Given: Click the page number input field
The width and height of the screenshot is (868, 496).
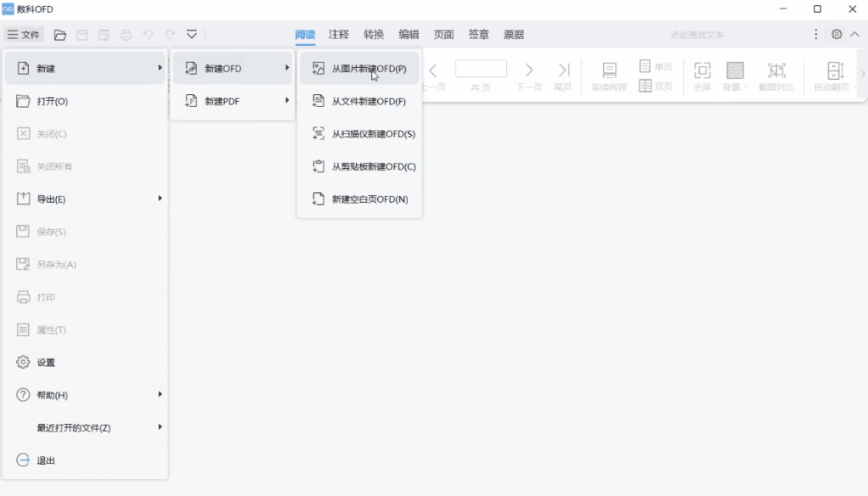Looking at the screenshot, I should point(481,69).
